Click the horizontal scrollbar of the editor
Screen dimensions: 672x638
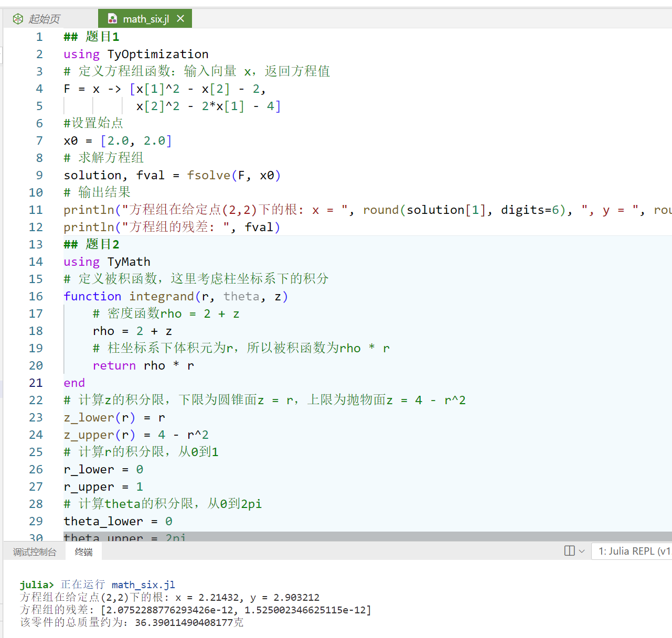367,536
